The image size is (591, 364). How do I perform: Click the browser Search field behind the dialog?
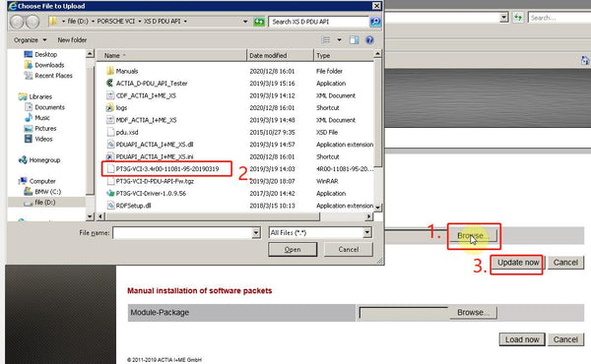coord(558,18)
